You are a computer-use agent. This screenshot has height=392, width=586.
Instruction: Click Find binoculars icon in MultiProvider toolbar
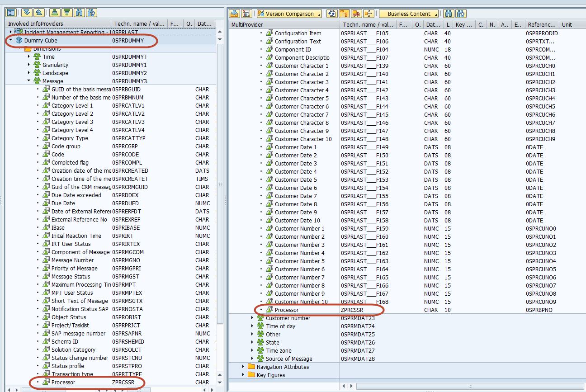point(449,14)
